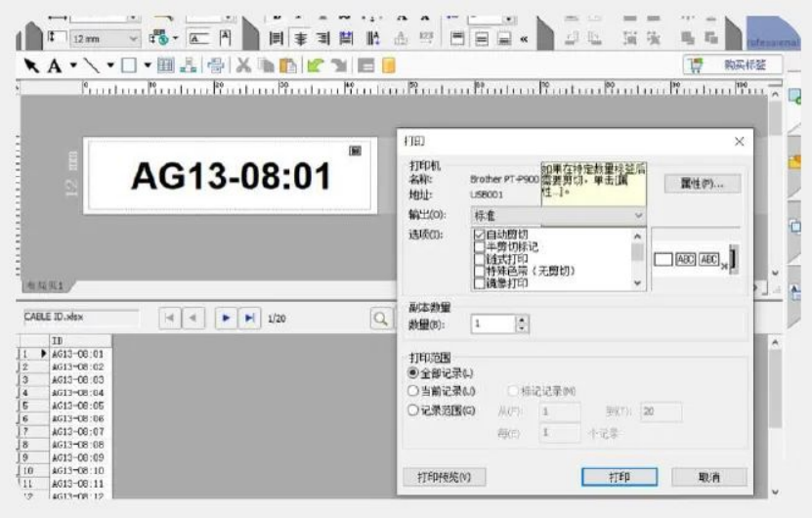Image resolution: width=812 pixels, height=518 pixels.
Task: Uncheck the 自动剪切 option
Action: [479, 236]
